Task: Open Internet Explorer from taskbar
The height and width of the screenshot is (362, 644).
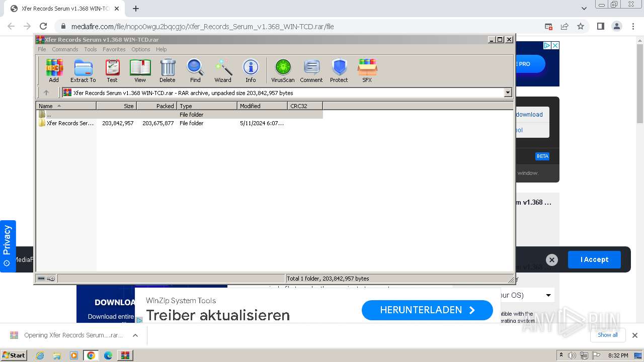Action: pyautogui.click(x=40, y=355)
